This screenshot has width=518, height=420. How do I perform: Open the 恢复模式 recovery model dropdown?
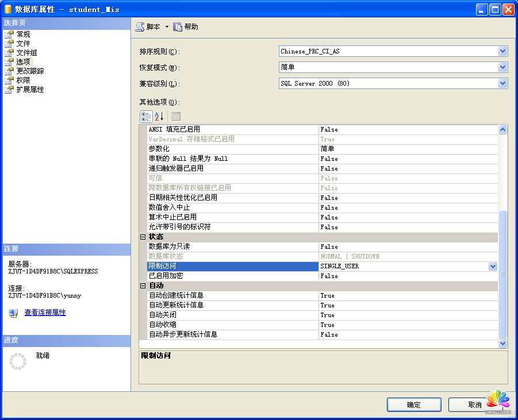[503, 67]
